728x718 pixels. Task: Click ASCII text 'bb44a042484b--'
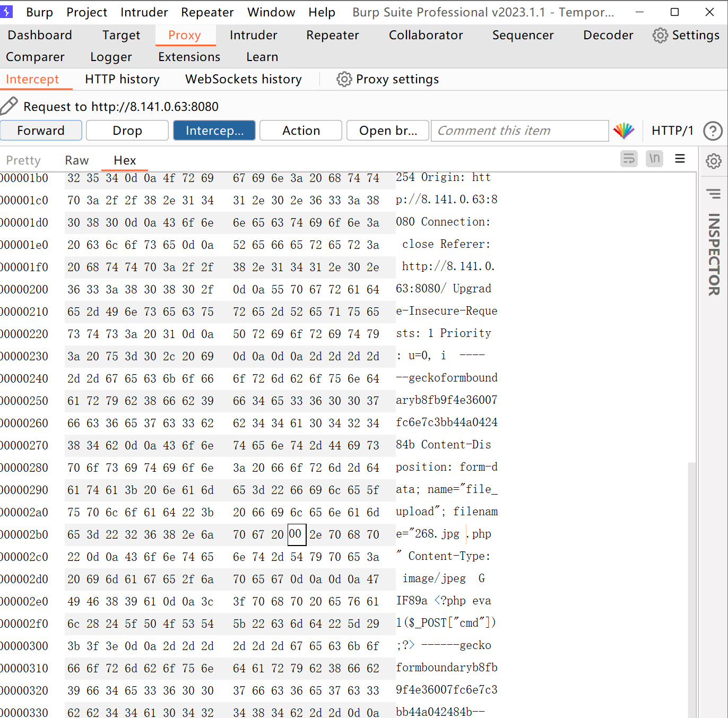tap(440, 712)
